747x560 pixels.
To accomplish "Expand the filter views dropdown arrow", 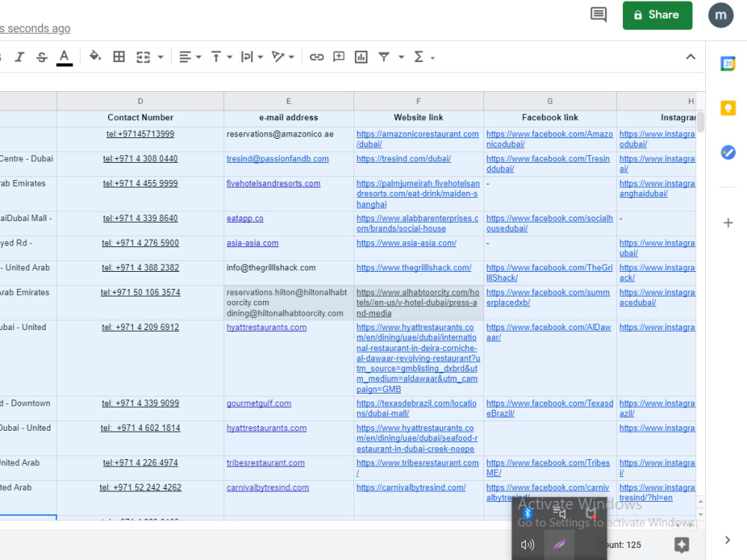I will 401,57.
